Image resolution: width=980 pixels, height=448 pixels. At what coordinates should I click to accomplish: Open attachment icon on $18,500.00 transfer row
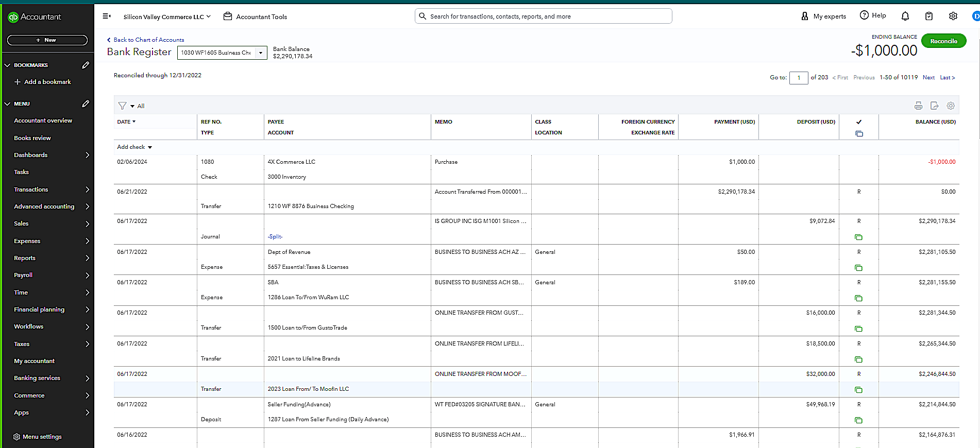pos(858,359)
